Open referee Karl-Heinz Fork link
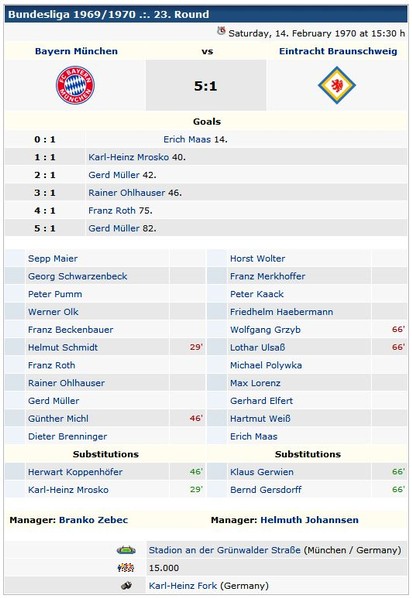The width and height of the screenshot is (412, 598). [183, 585]
